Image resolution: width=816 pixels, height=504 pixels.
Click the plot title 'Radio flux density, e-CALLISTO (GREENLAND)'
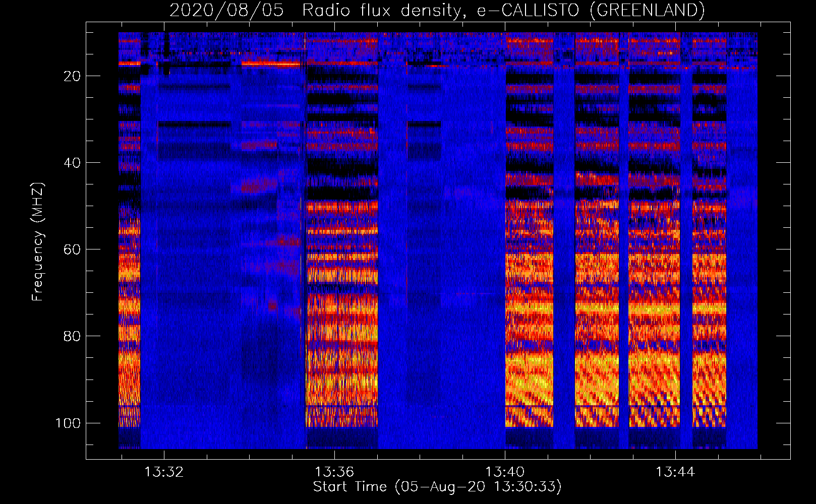point(503,10)
